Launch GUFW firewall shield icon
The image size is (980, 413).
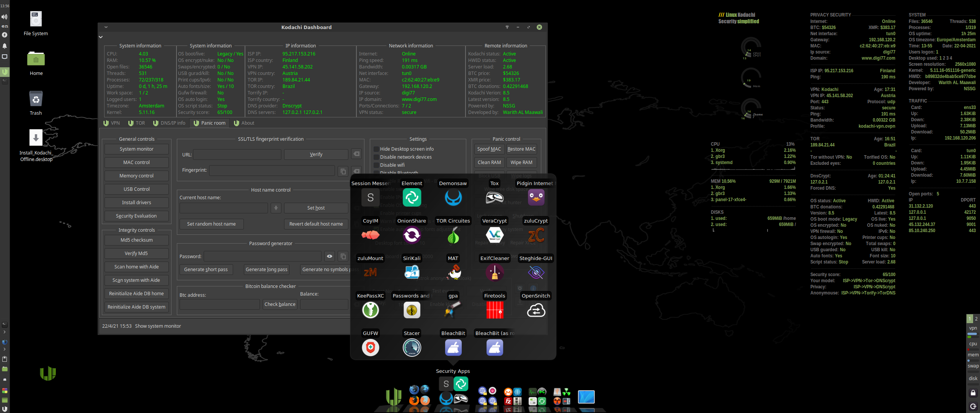(x=370, y=347)
